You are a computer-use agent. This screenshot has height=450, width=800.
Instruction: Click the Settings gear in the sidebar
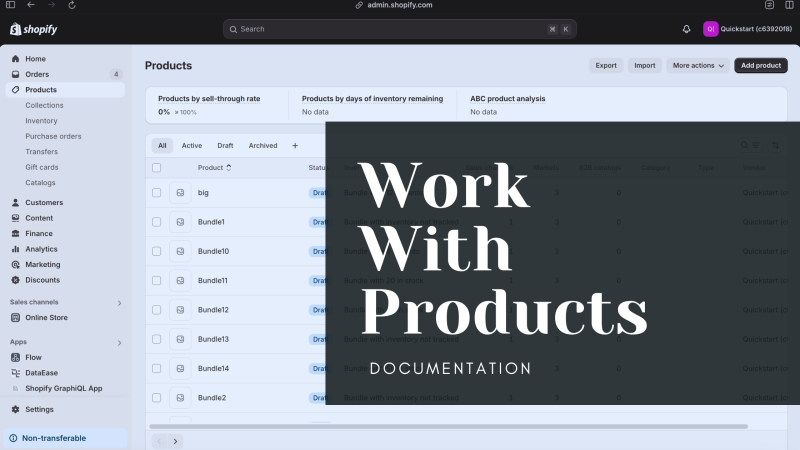[x=15, y=409]
